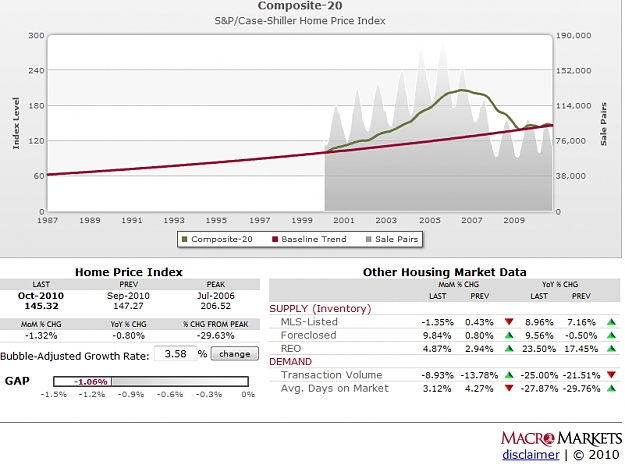625x472 pixels.
Task: Click the 190,000 label on right axis
Action: point(574,35)
